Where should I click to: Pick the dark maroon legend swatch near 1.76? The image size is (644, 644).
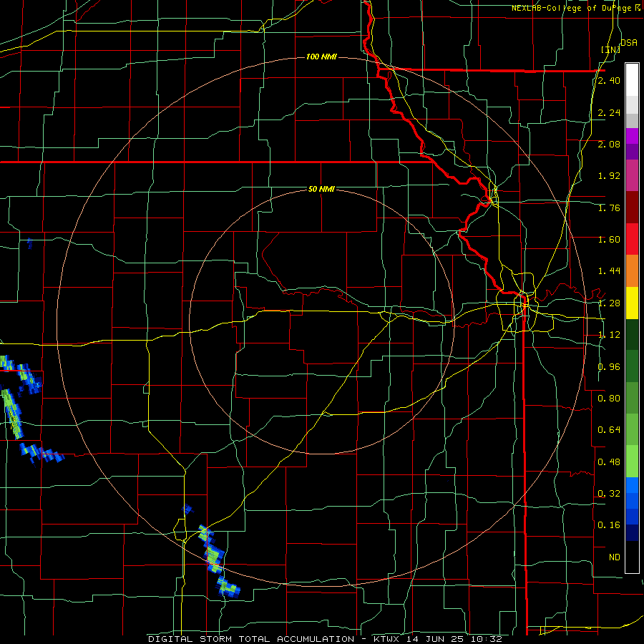point(632,208)
